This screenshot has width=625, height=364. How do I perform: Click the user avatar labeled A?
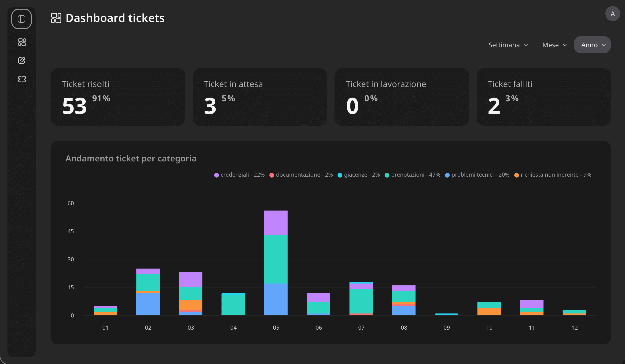click(612, 14)
